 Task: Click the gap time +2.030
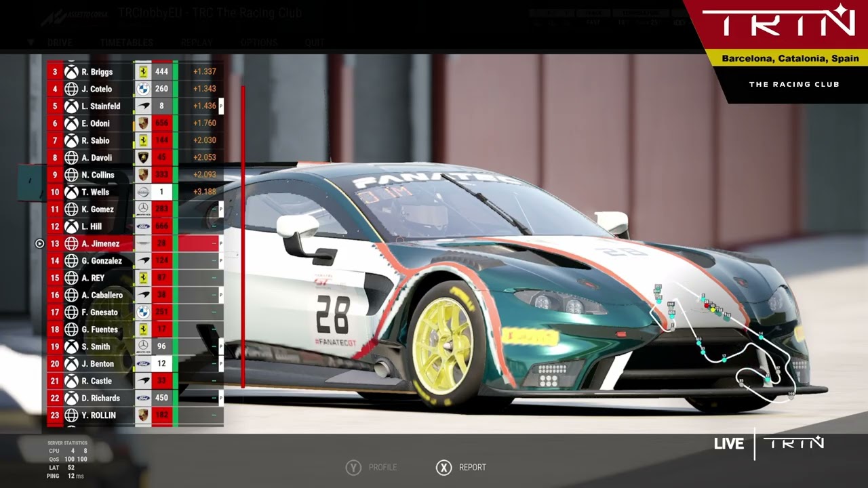(205, 140)
